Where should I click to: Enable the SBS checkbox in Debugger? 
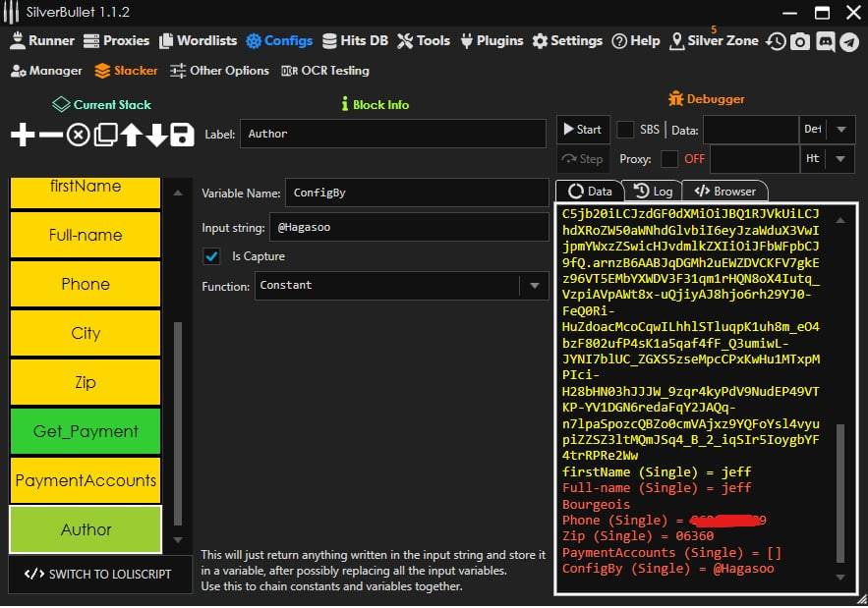625,130
